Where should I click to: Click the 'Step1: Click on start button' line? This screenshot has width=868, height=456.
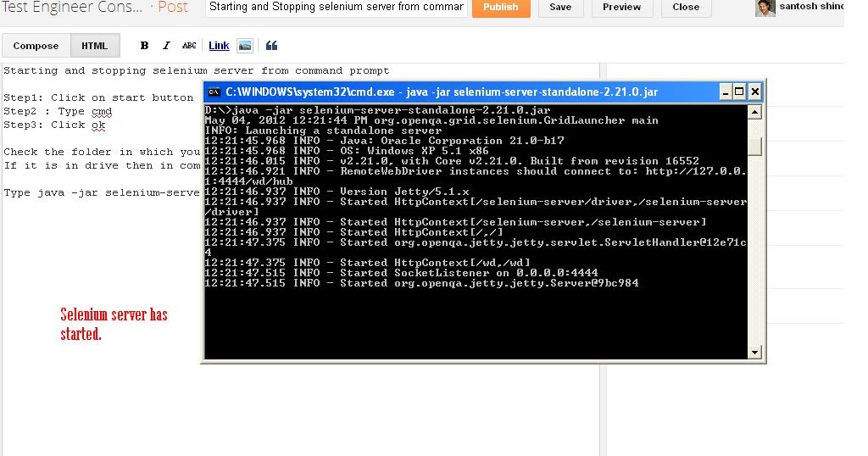pos(98,98)
